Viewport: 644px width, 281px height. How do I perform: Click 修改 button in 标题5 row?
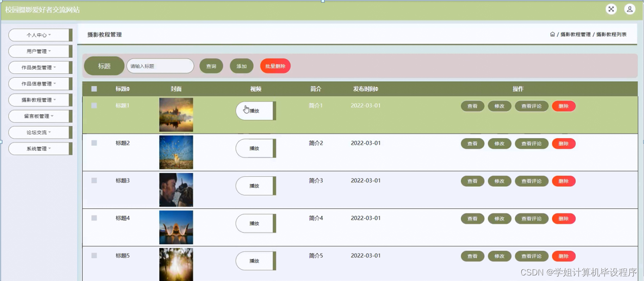tap(500, 256)
